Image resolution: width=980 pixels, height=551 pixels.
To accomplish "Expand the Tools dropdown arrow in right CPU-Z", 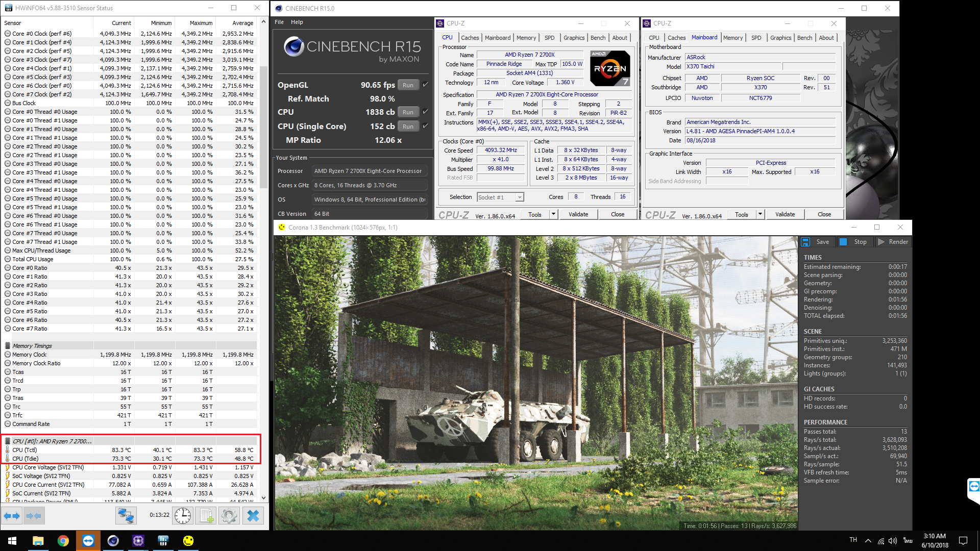I will pyautogui.click(x=760, y=214).
